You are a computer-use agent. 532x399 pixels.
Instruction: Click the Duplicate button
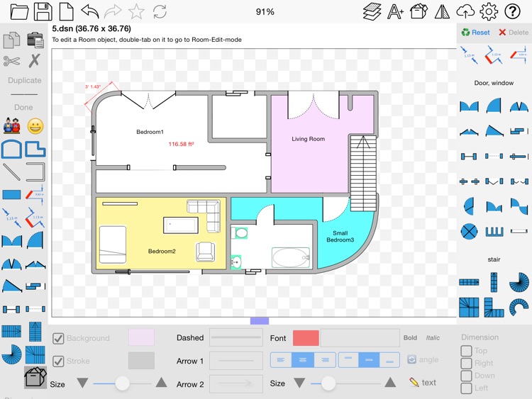click(x=24, y=80)
